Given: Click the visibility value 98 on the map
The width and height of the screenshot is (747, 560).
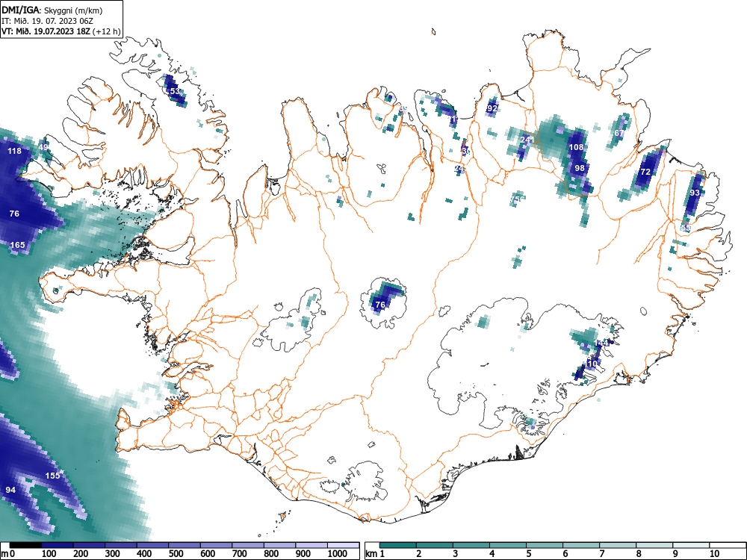Looking at the screenshot, I should click(x=580, y=167).
